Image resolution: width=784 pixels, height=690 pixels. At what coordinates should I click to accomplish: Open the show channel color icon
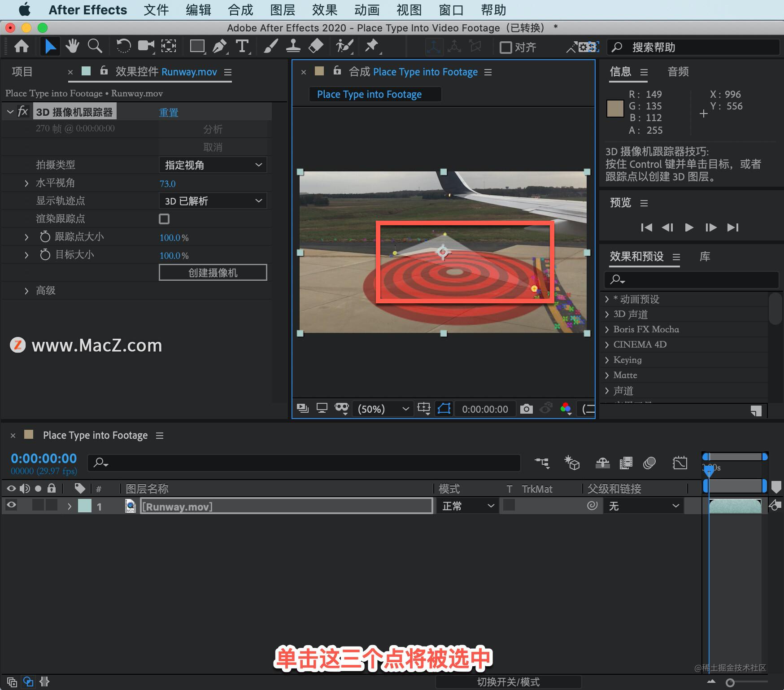click(566, 409)
